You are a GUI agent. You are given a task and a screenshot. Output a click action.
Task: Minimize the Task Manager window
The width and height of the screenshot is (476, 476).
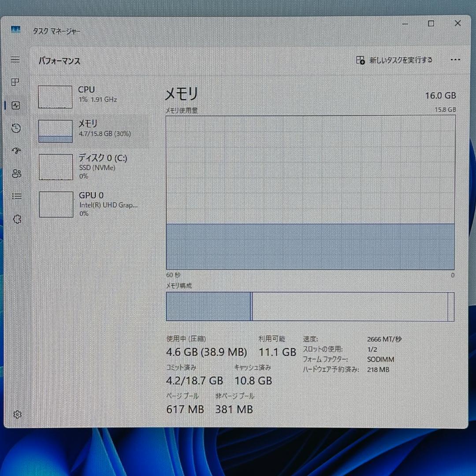405,24
